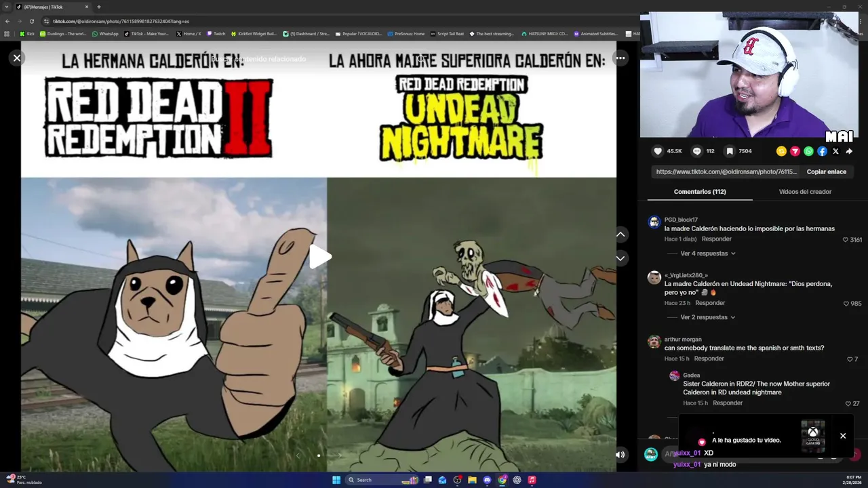This screenshot has width=868, height=488.
Task: Expand Ver 2 respuestas replies
Action: click(707, 317)
